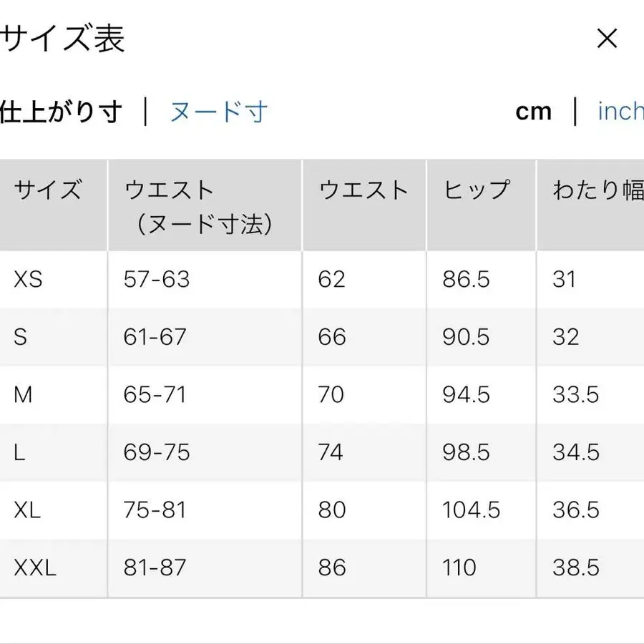Click the 86.5 hip measurement cell
Image resolution: width=644 pixels, height=644 pixels.
(464, 280)
